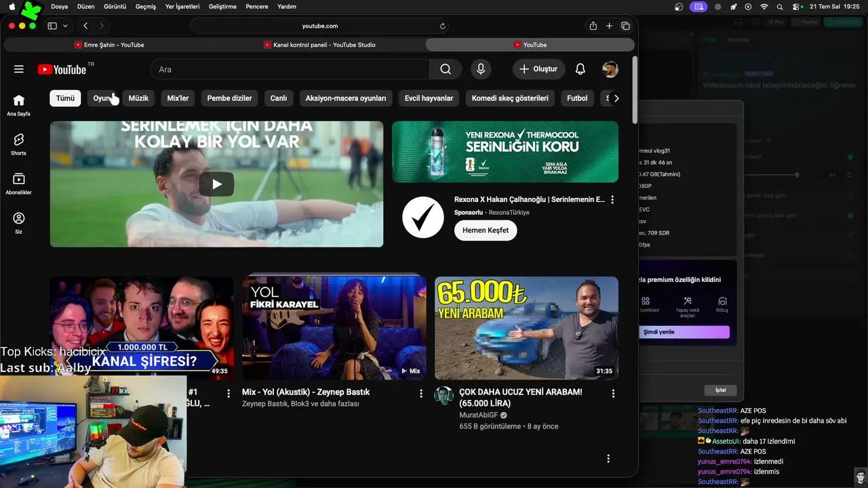Click the YouTube logo
Screen dimensions: 868x488
pyautogui.click(x=62, y=69)
